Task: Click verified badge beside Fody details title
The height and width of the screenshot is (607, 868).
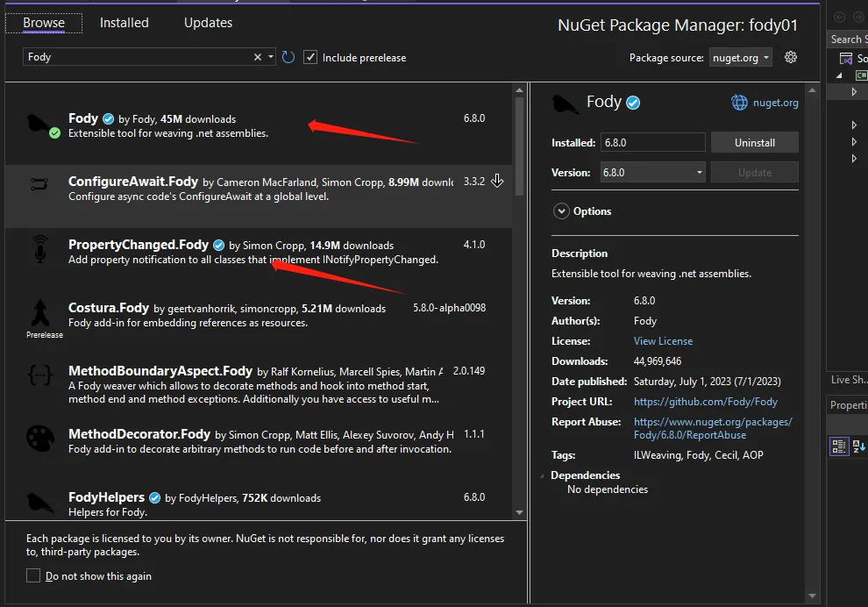Action: (633, 103)
